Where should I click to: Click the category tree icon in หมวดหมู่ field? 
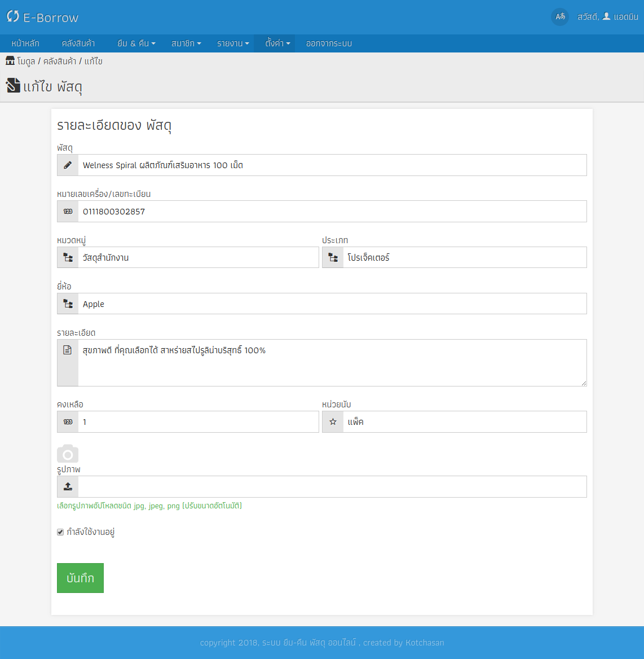point(68,257)
